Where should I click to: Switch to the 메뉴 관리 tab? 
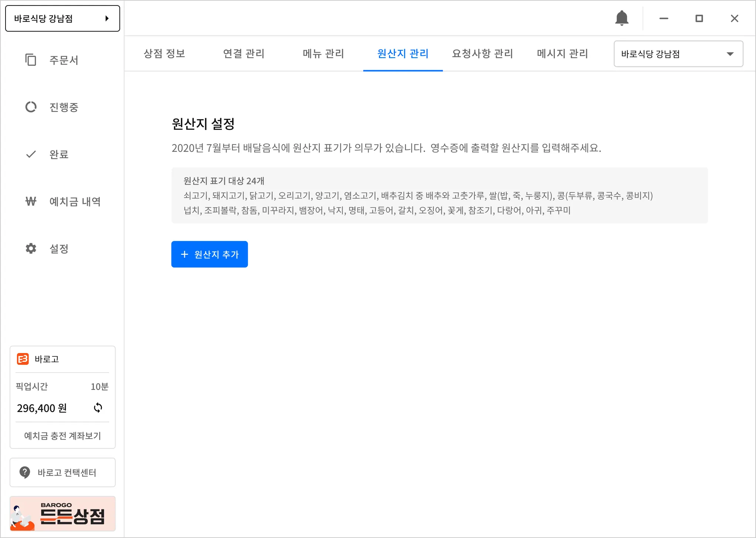click(x=323, y=54)
